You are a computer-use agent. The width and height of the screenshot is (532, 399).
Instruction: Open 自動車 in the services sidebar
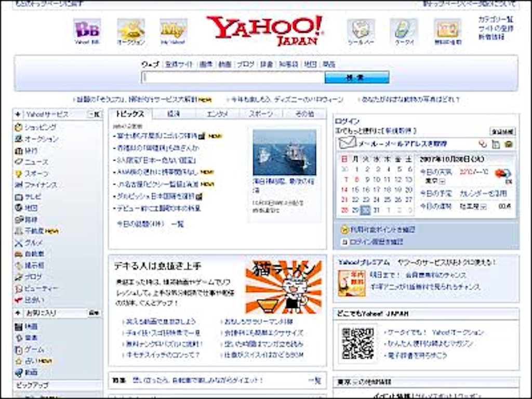tap(30, 254)
